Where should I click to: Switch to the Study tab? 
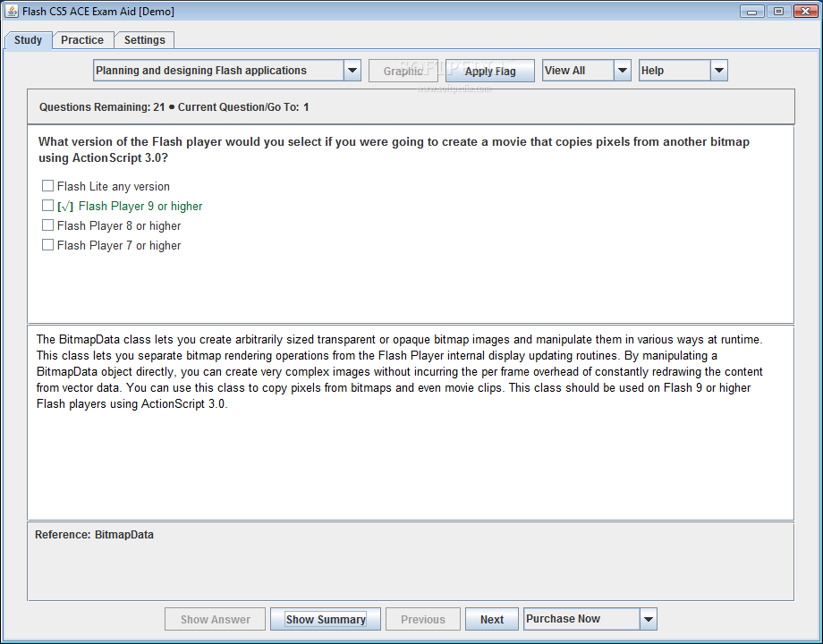point(28,40)
